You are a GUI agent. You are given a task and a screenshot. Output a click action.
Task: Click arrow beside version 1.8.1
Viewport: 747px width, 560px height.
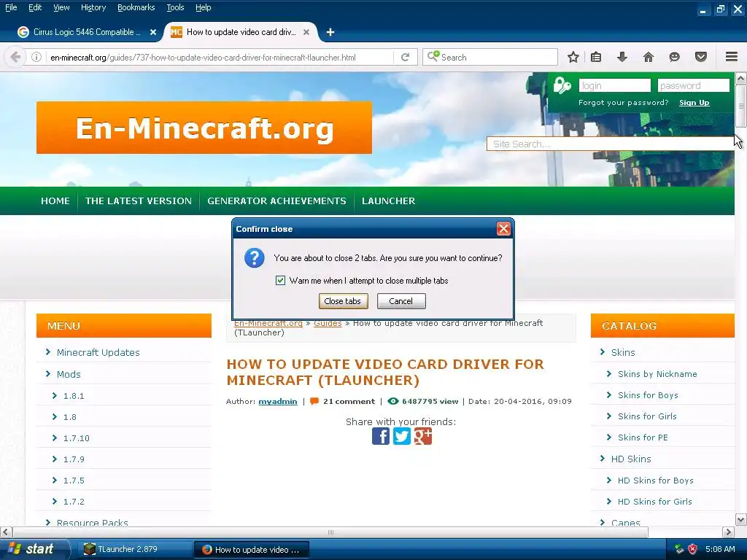tap(54, 395)
